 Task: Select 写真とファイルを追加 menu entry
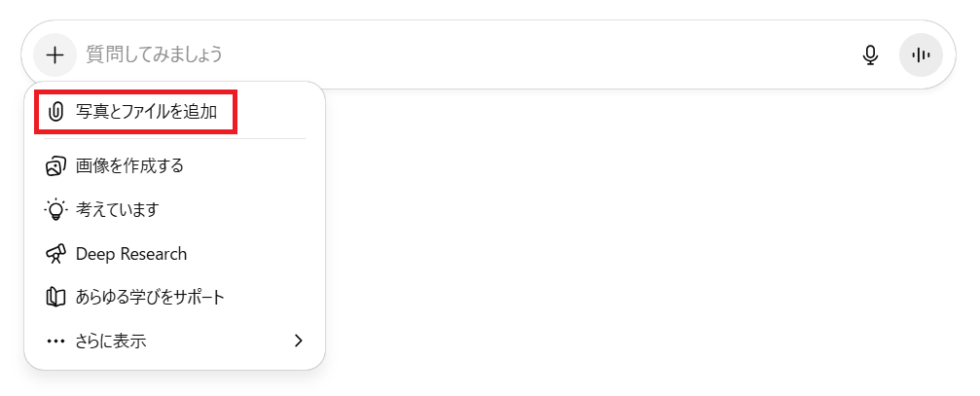(153, 112)
